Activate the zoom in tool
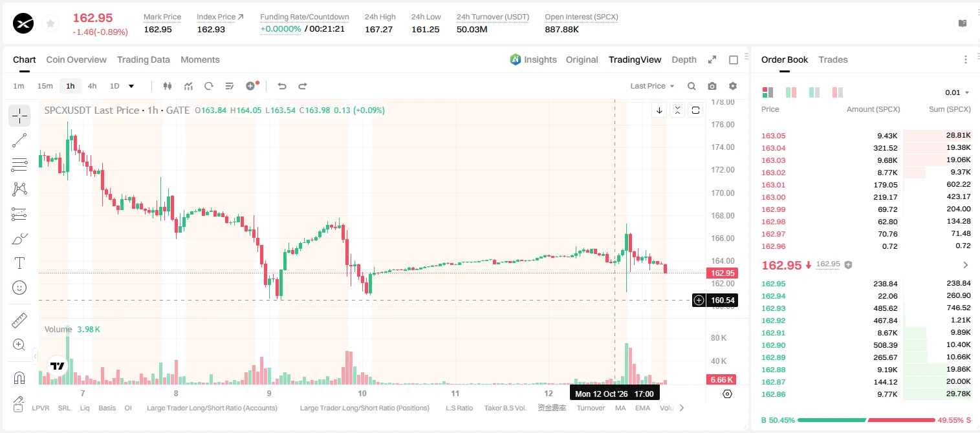Screen dimensions: 980x433 [x=19, y=344]
